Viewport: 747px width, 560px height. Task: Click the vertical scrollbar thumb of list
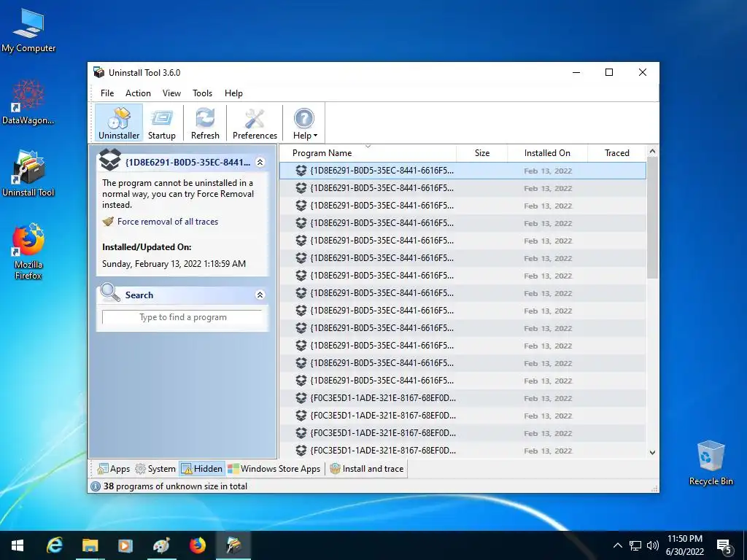coord(652,217)
